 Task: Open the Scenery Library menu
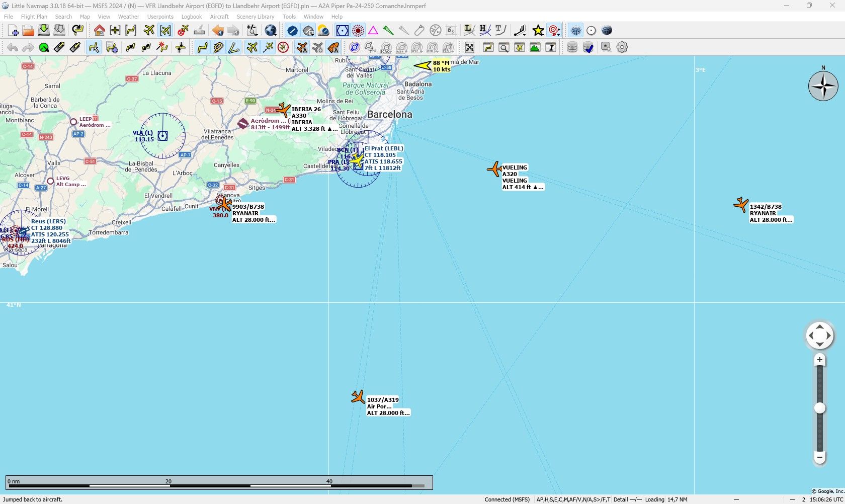point(256,17)
